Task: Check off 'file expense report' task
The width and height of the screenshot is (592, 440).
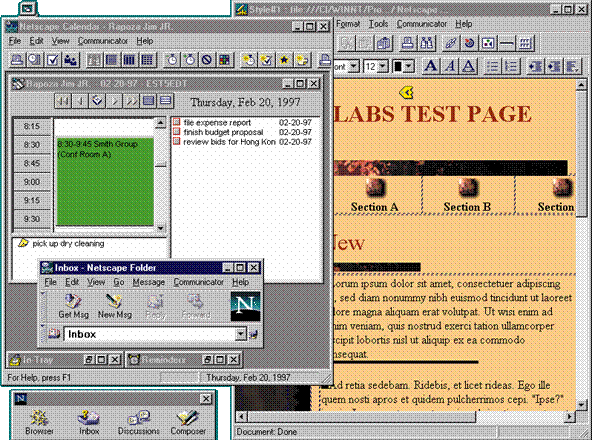Action: click(x=176, y=122)
